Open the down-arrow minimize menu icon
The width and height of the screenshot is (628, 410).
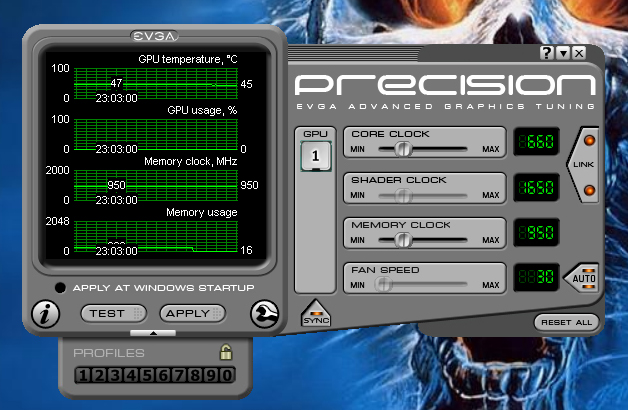(564, 53)
